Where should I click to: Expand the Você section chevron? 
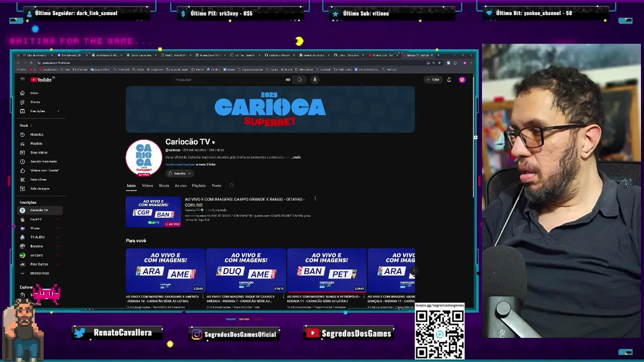click(31, 125)
